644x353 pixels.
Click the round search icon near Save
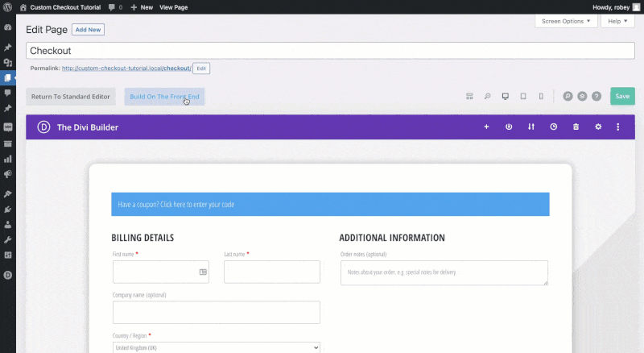tap(568, 96)
